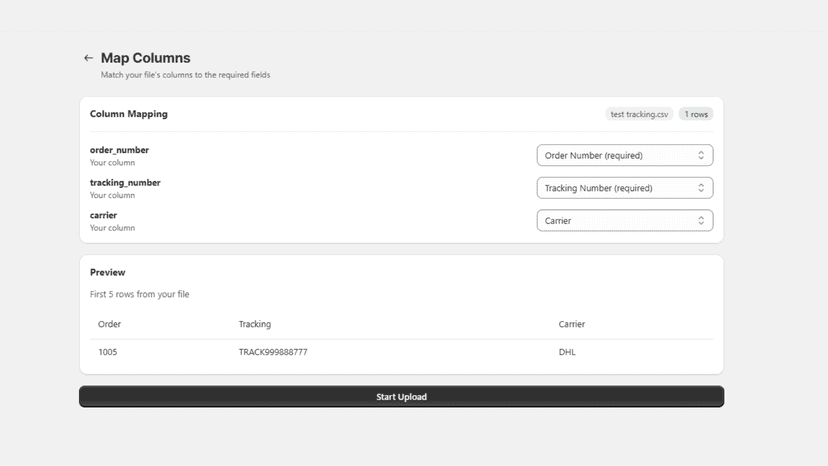Click the Preview section heading
Screen dimensions: 828x466
click(108, 273)
